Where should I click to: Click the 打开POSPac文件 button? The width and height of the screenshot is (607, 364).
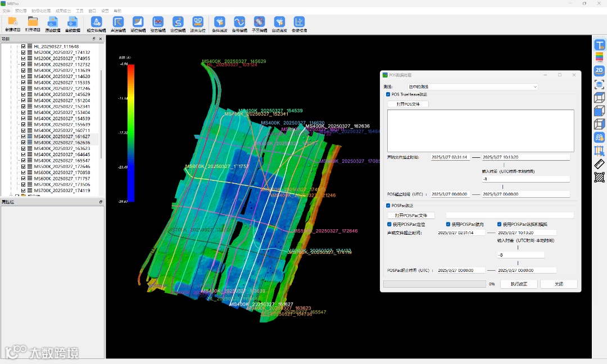(x=411, y=216)
